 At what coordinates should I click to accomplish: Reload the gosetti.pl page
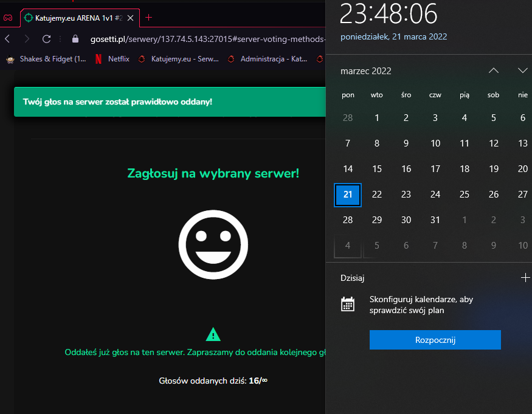tap(46, 39)
